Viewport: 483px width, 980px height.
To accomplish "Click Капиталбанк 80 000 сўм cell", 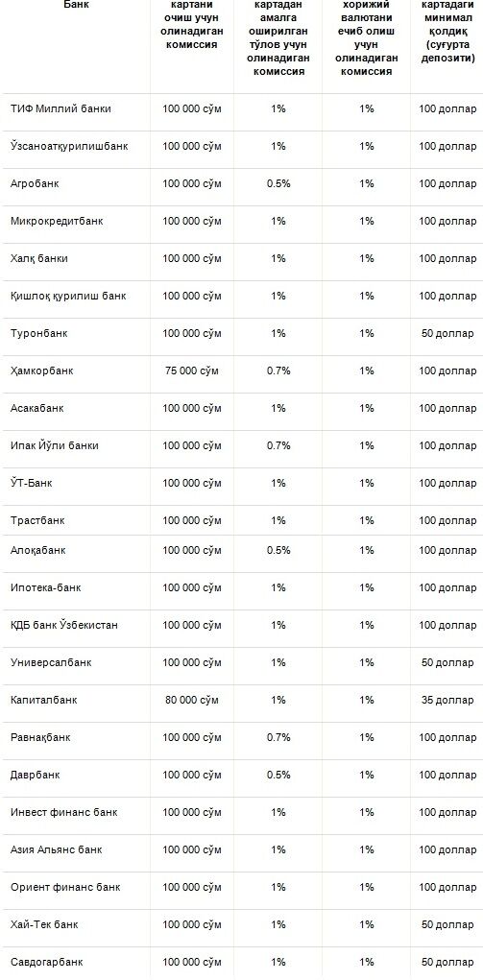I will pos(191,701).
